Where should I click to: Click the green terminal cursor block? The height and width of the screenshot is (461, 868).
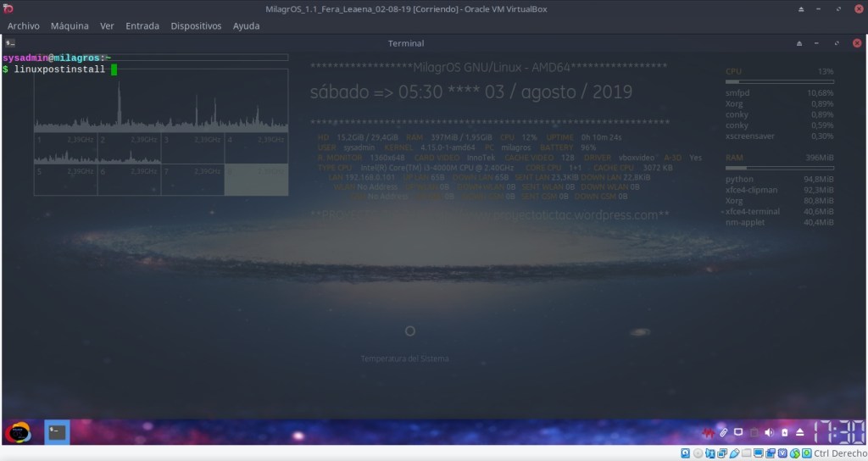(114, 69)
